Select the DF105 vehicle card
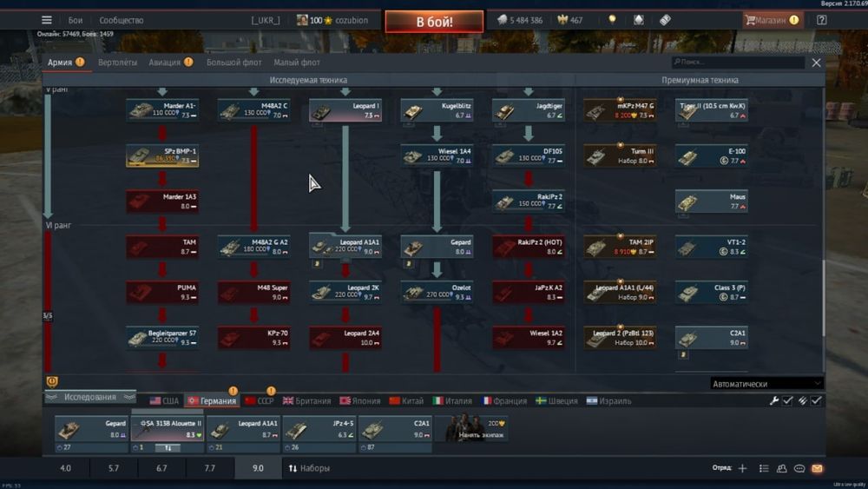868x489 pixels. pos(528,155)
